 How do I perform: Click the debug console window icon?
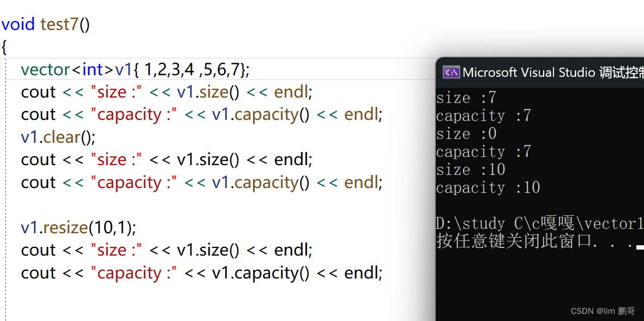click(452, 72)
